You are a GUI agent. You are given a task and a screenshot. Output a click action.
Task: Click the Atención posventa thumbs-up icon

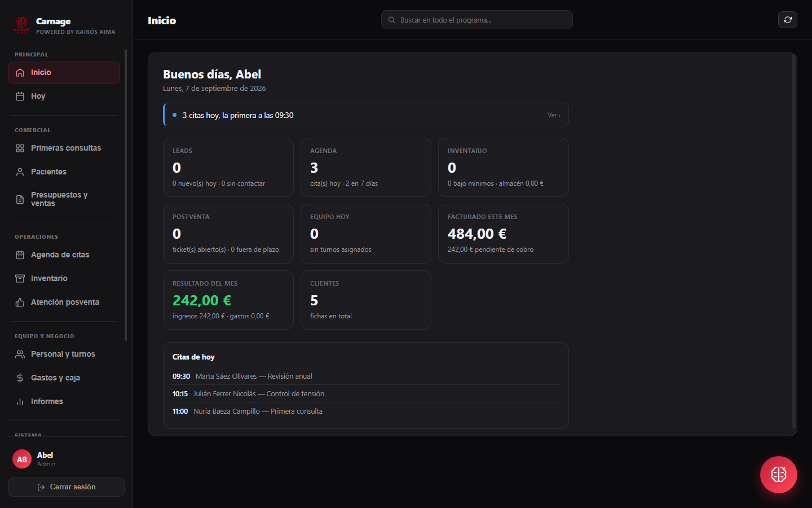20,303
